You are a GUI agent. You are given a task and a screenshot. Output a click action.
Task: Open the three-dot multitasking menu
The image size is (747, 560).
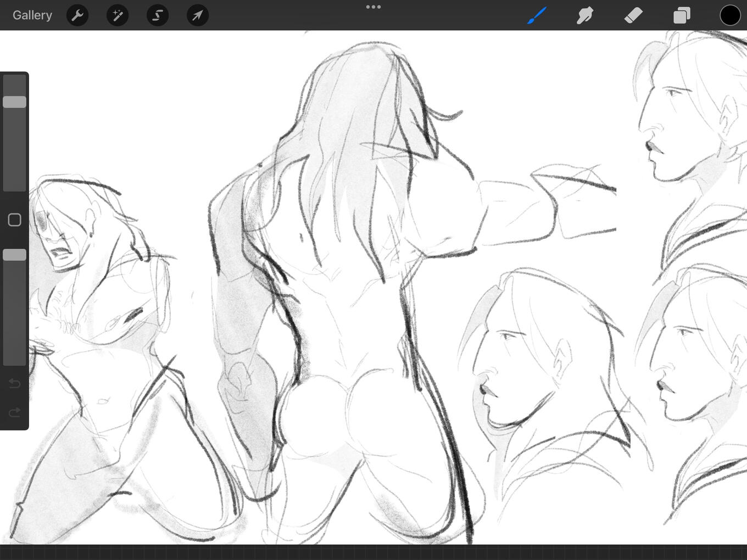click(x=374, y=7)
